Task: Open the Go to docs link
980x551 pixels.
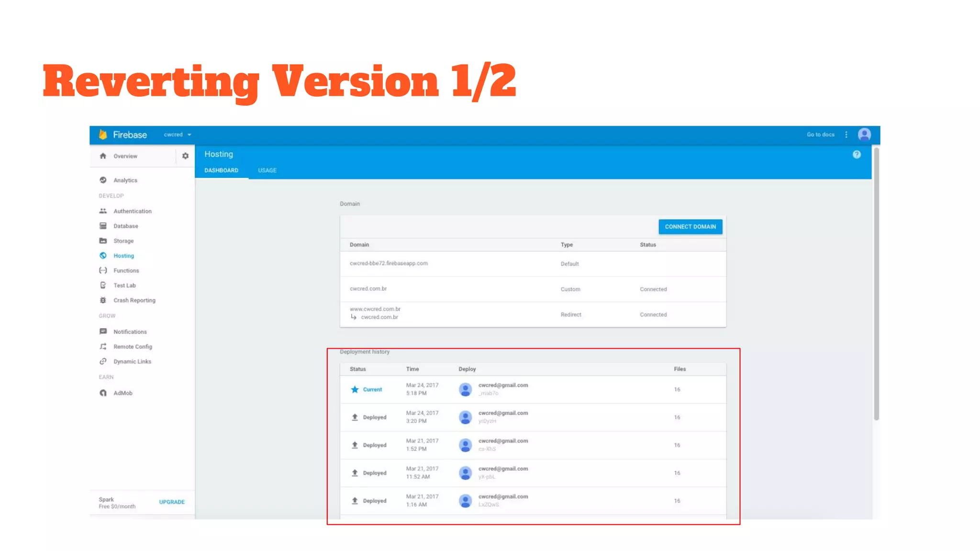Action: coord(820,135)
